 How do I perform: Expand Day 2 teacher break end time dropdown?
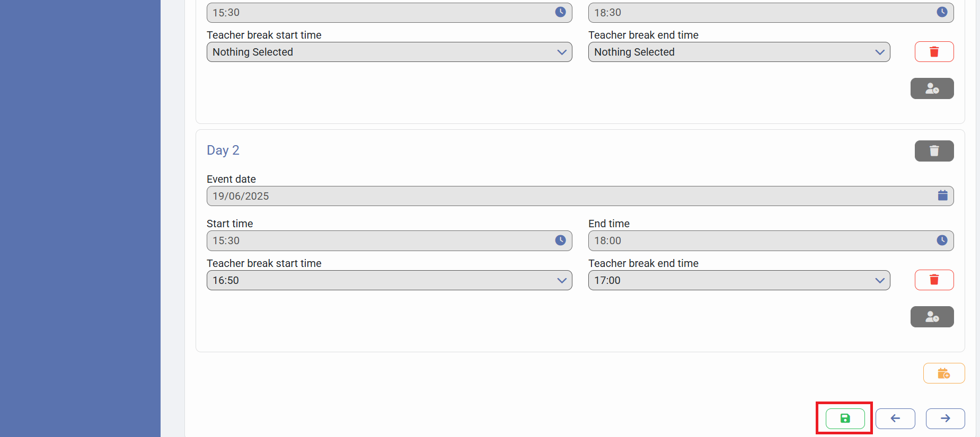(x=739, y=280)
